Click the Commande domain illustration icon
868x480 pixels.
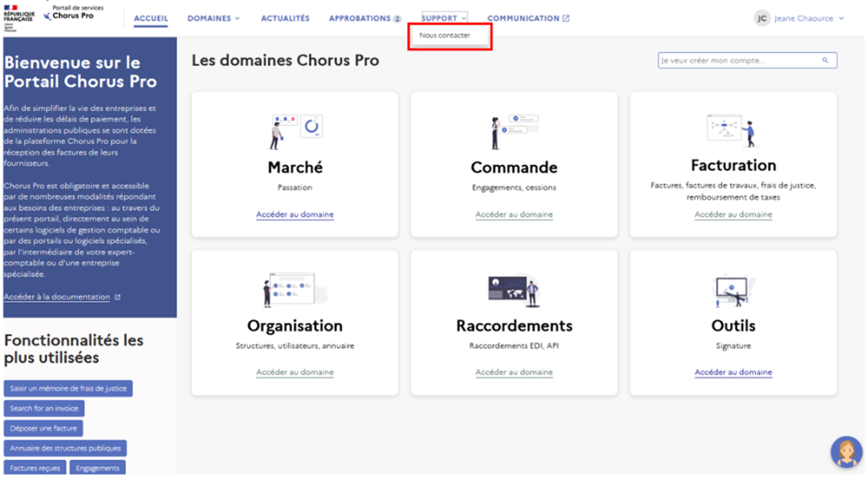[513, 131]
